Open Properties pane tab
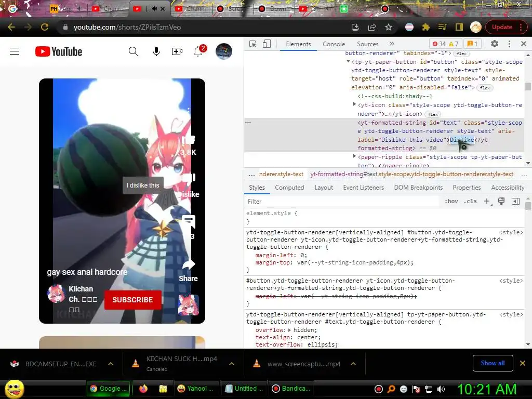The image size is (532, 399). [467, 188]
